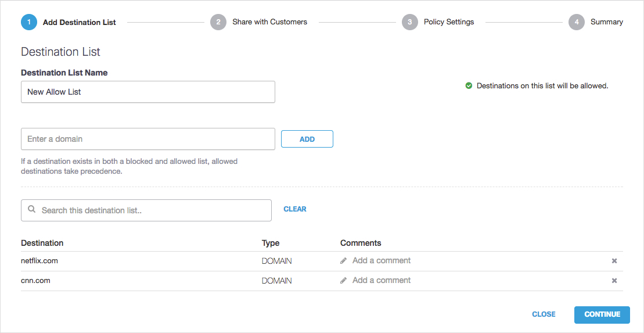Viewport: 644px width, 333px height.
Task: Delete cnn.com with its X icon
Action: pyautogui.click(x=614, y=281)
